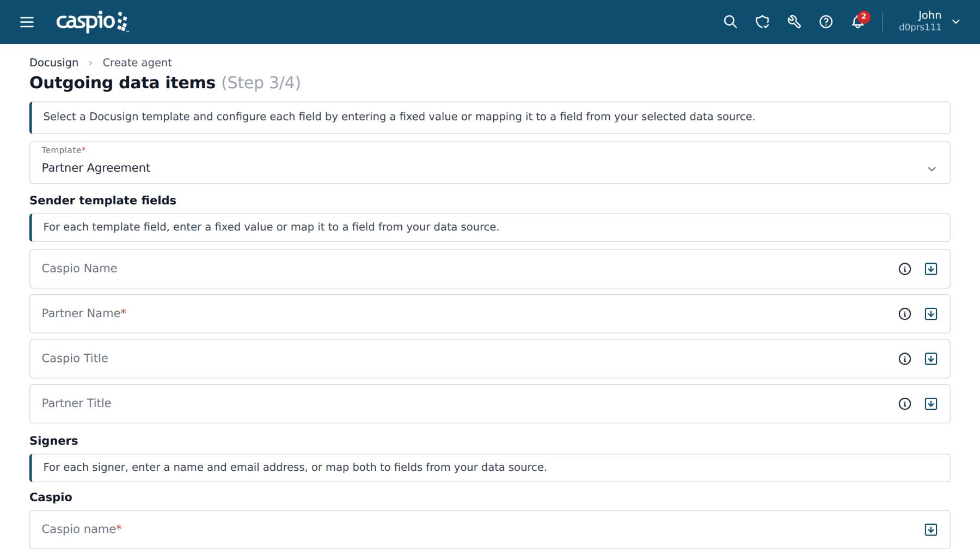Click the Docusign template instruction banner
Screen dimensions: 980x552
490,118
